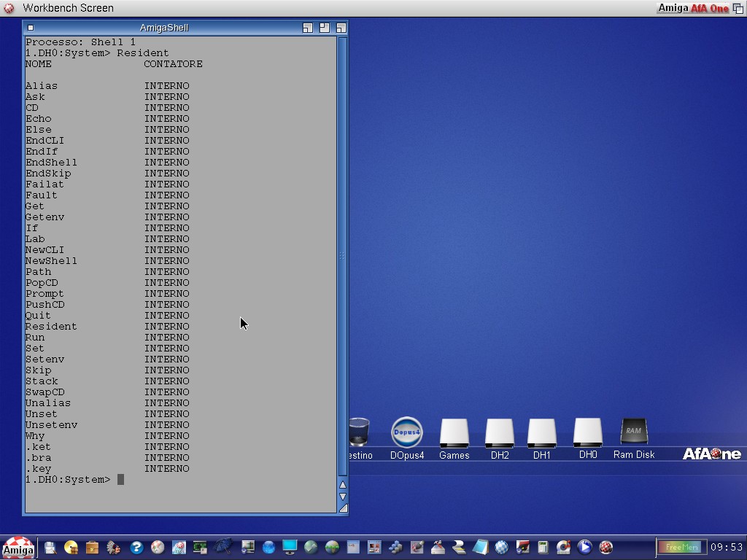Toggle screen depth gadget at top right
The image size is (747, 560).
pyautogui.click(x=738, y=8)
